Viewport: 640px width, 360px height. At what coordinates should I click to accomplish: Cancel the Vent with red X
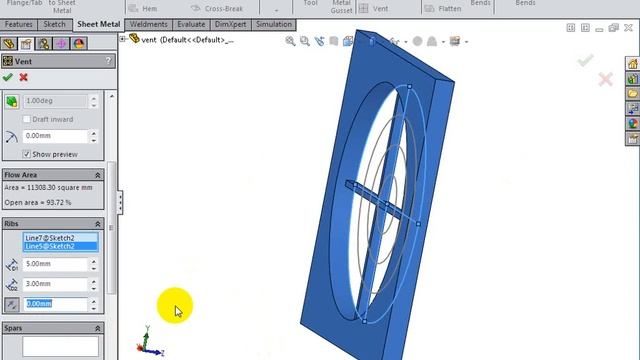pos(23,77)
